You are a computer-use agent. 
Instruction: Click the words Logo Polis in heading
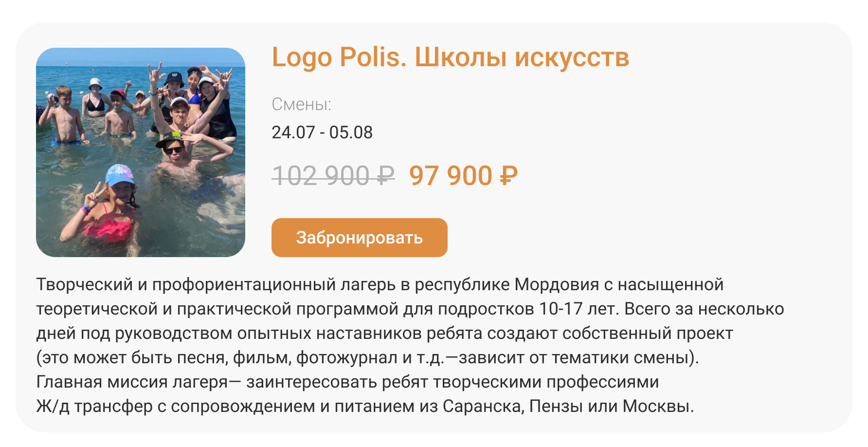pyautogui.click(x=339, y=57)
